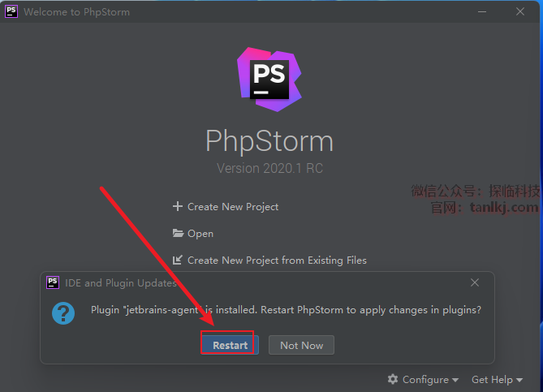Screen dimensions: 543x392
Task: Select the Create New Project link text
Action: coord(233,207)
